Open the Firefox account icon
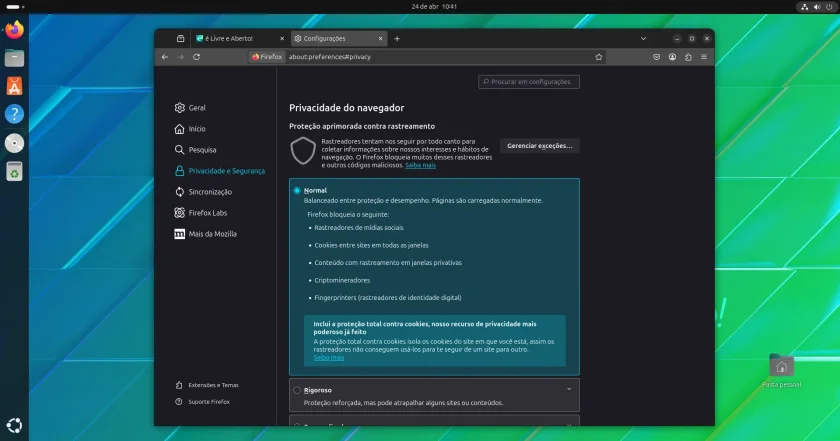840x441 pixels. pos(672,57)
